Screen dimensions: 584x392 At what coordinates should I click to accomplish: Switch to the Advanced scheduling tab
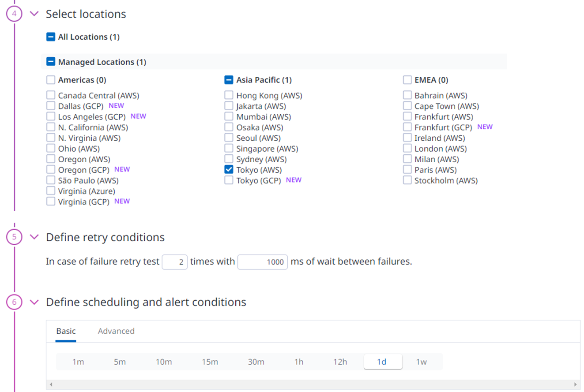[116, 331]
